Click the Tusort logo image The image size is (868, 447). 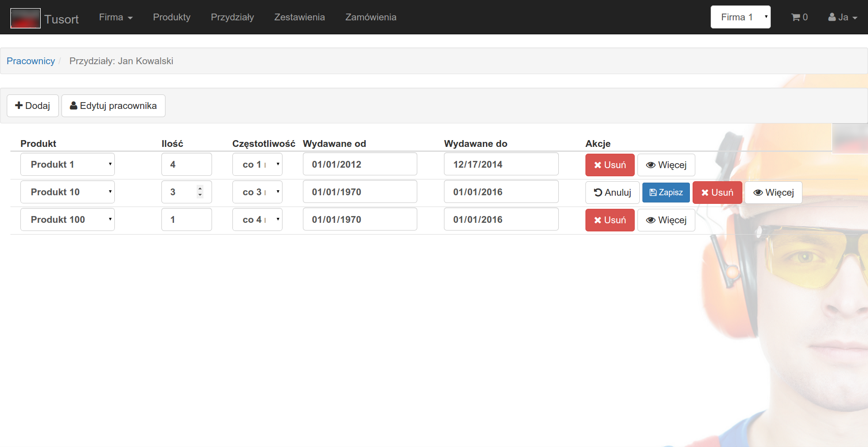point(25,18)
